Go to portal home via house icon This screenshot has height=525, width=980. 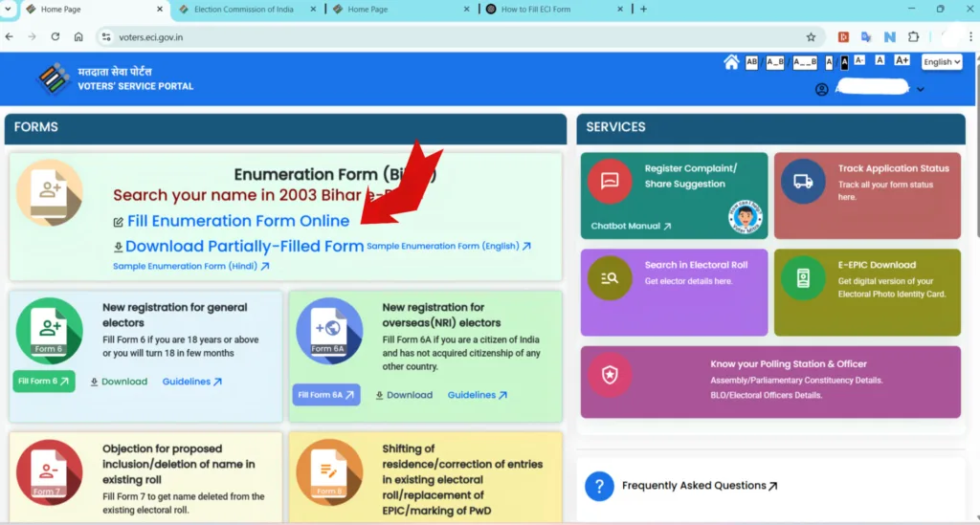click(x=730, y=62)
